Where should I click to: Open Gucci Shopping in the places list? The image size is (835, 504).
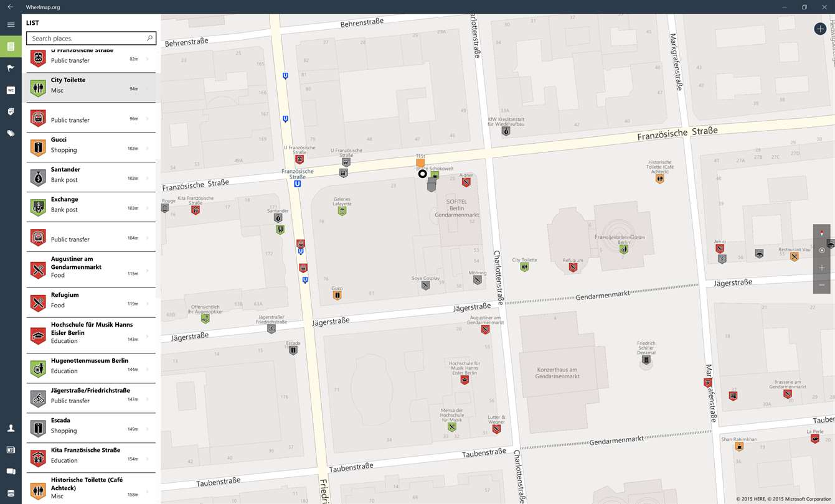91,147
